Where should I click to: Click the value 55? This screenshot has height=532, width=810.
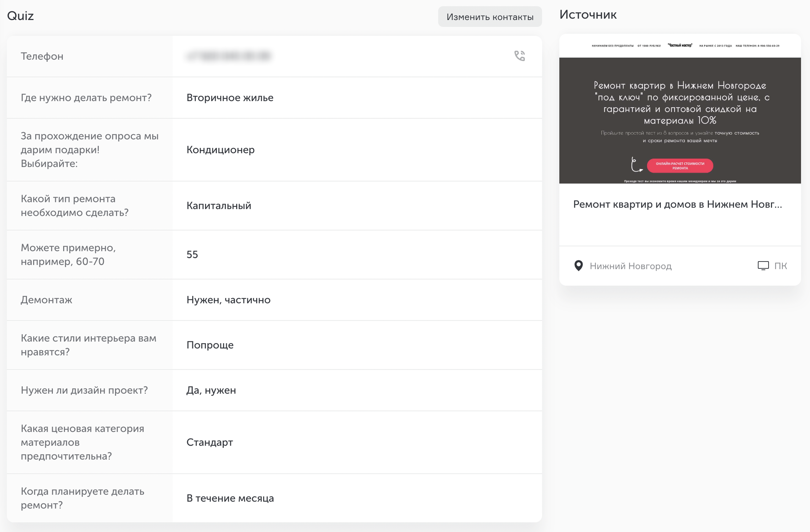[x=192, y=255]
